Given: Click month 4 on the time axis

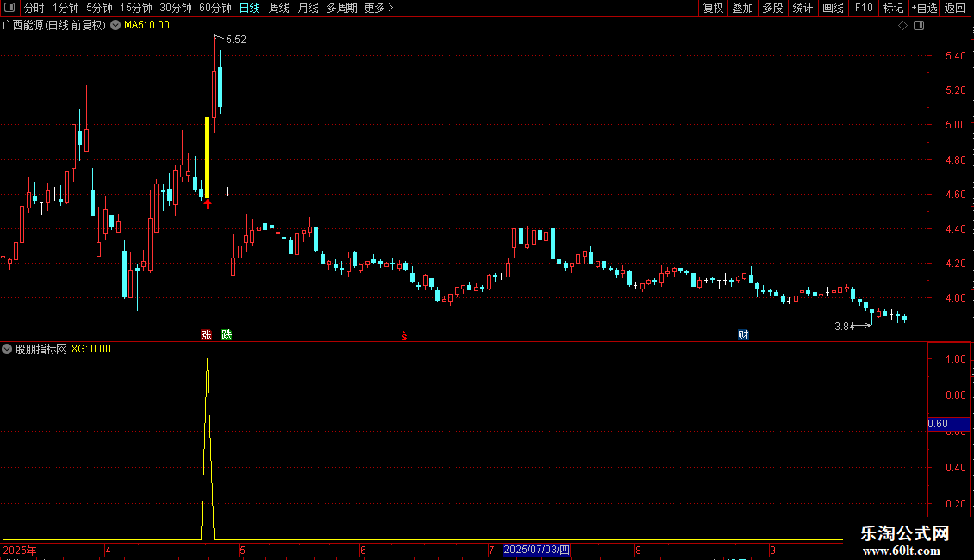Looking at the screenshot, I should (108, 550).
